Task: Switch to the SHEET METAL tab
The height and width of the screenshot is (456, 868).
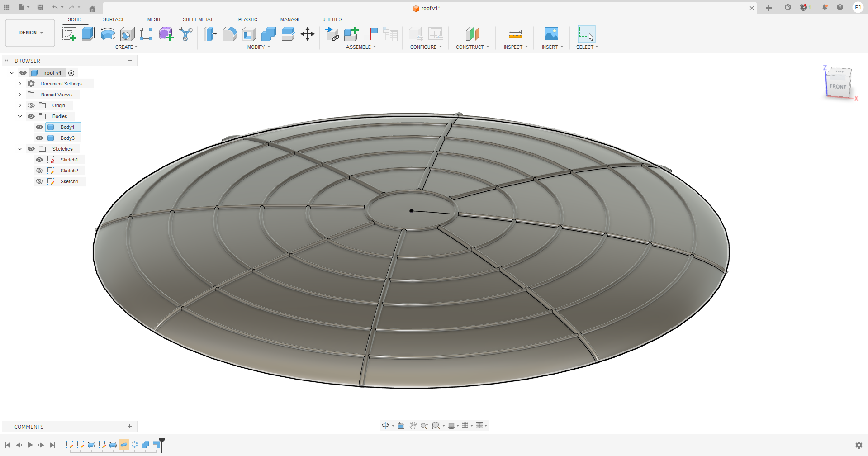Action: pyautogui.click(x=198, y=19)
